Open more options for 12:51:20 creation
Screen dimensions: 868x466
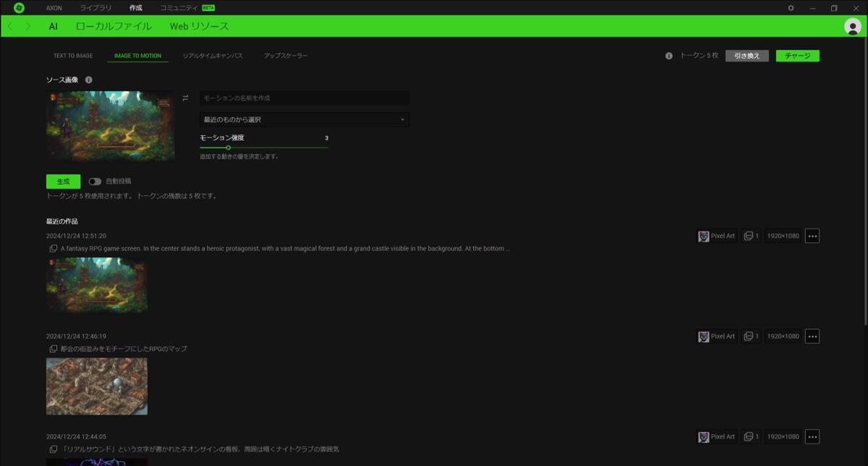pyautogui.click(x=812, y=236)
